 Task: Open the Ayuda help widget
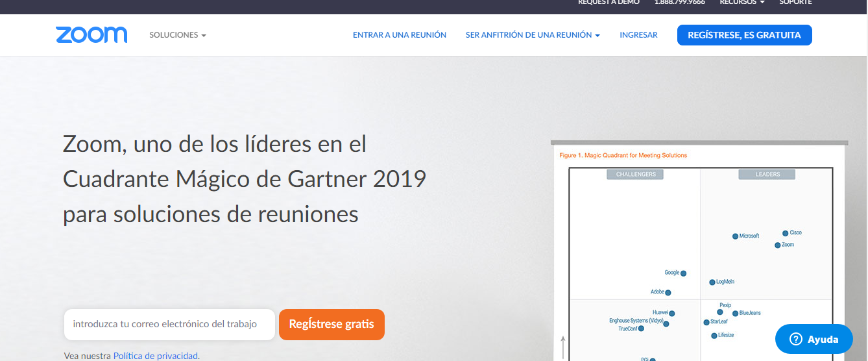coord(814,339)
